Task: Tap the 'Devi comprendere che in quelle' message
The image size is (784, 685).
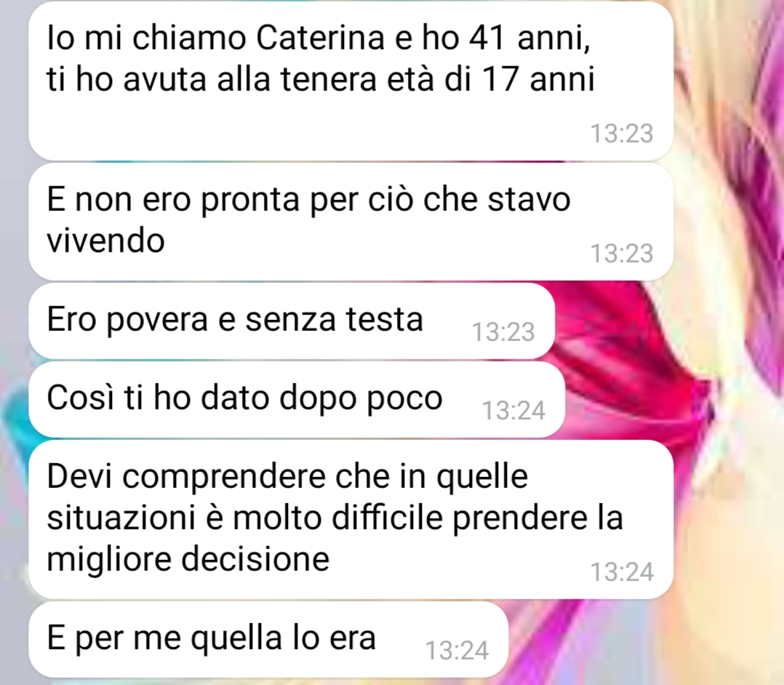Action: point(351,519)
